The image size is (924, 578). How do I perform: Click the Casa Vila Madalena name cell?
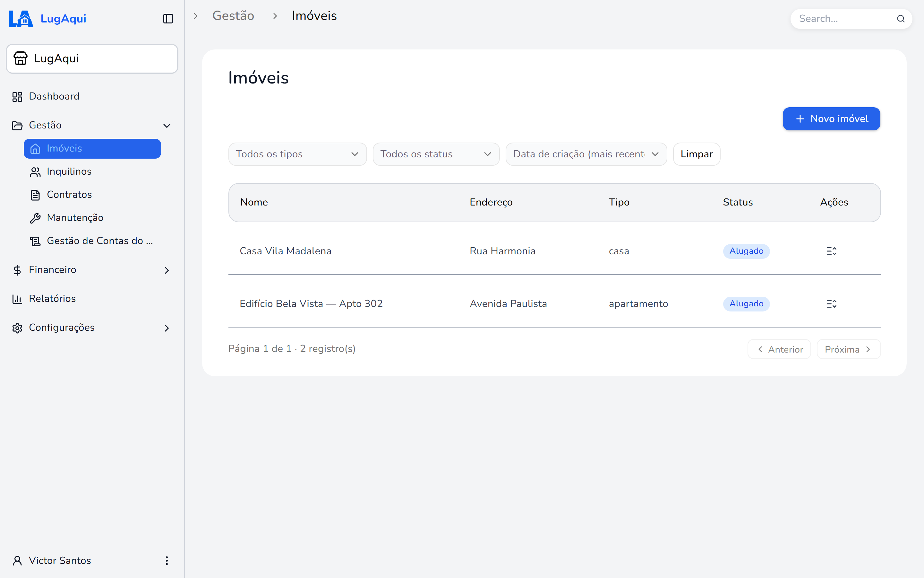[x=286, y=251]
